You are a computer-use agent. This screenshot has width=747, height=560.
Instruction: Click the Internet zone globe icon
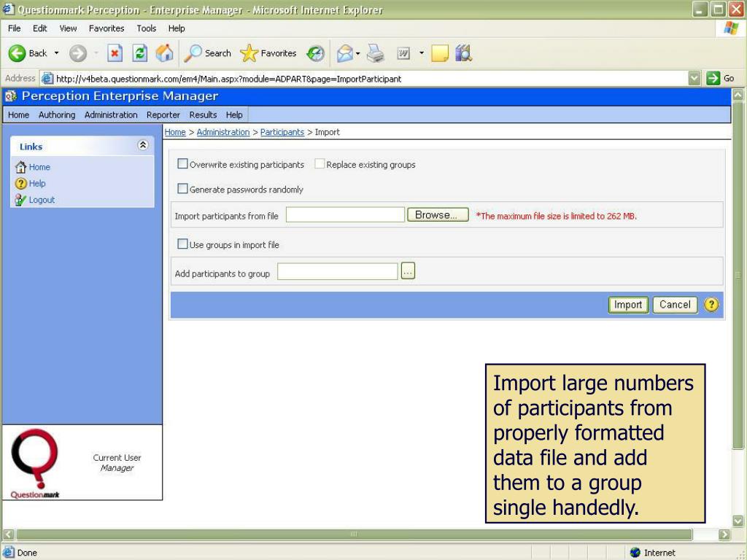pyautogui.click(x=635, y=553)
